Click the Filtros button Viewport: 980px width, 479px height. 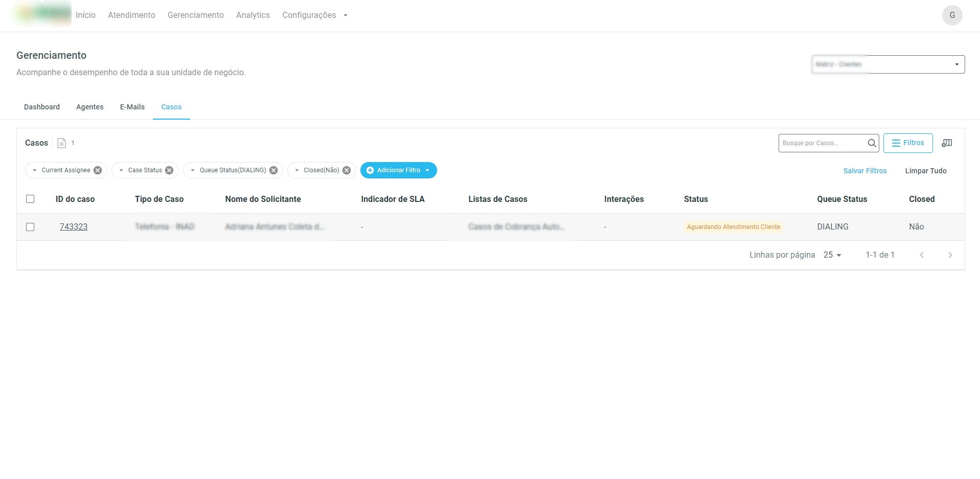pyautogui.click(x=907, y=143)
